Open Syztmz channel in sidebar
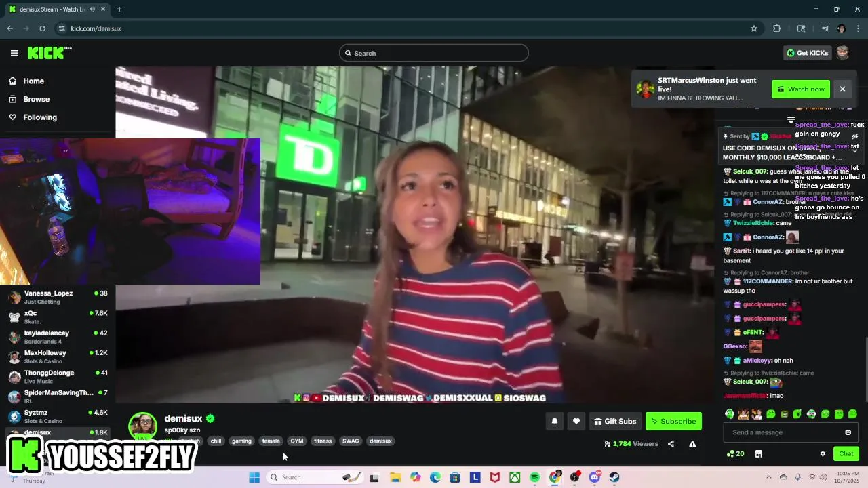Image resolution: width=868 pixels, height=488 pixels. tap(58, 416)
